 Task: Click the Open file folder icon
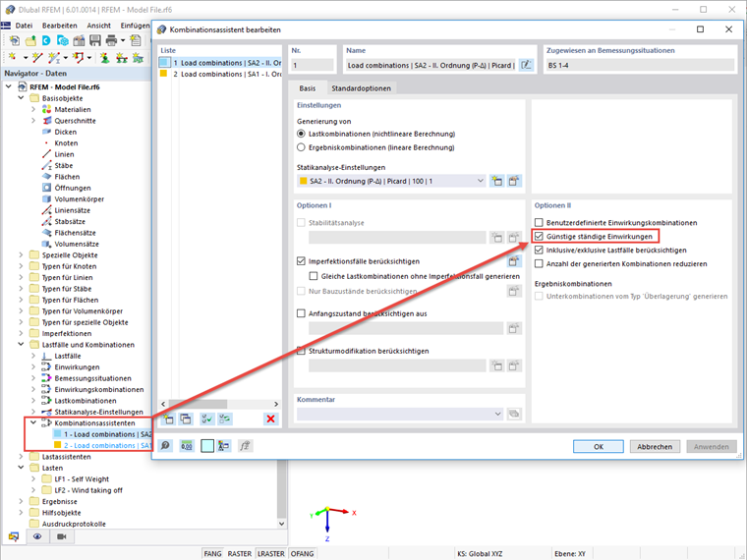30,40
